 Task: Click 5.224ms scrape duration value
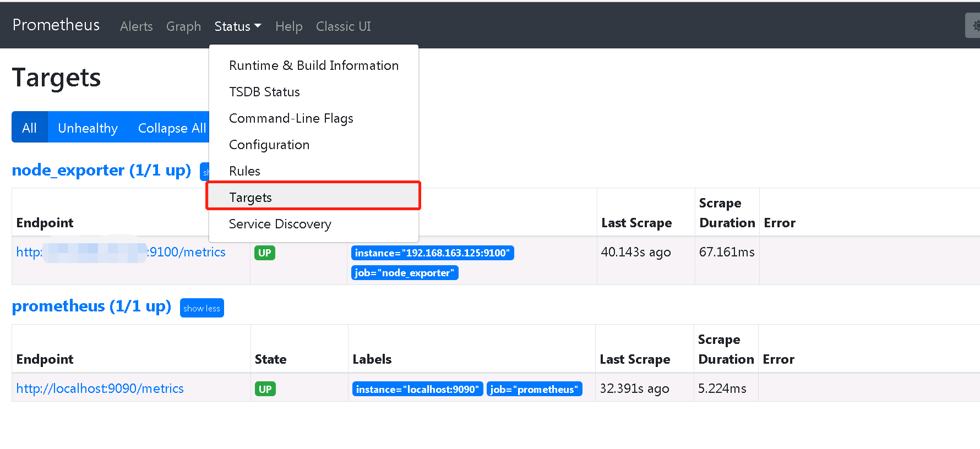coord(722,388)
